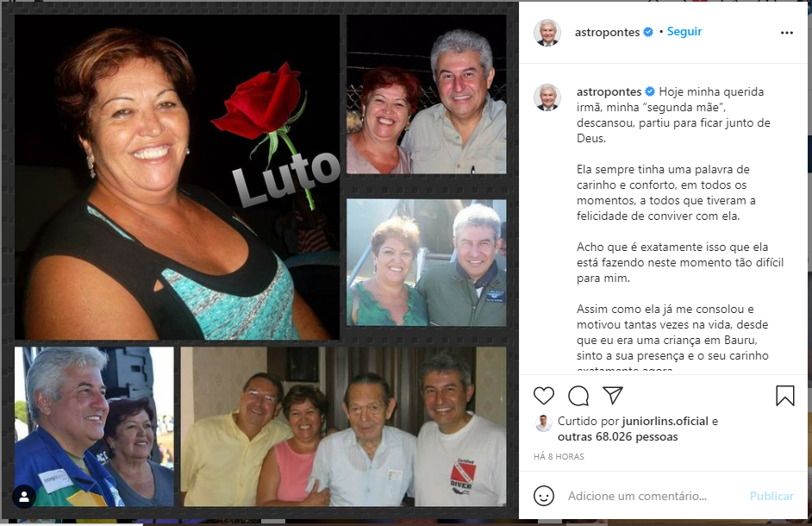
Task: Like the post with the heart icon
Action: coord(544,396)
